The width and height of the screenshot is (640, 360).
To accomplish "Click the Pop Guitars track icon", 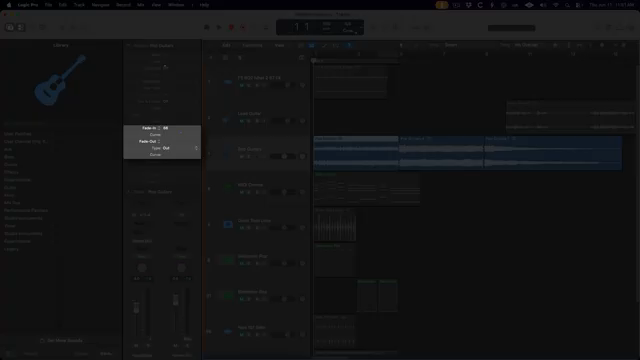I will (228, 153).
